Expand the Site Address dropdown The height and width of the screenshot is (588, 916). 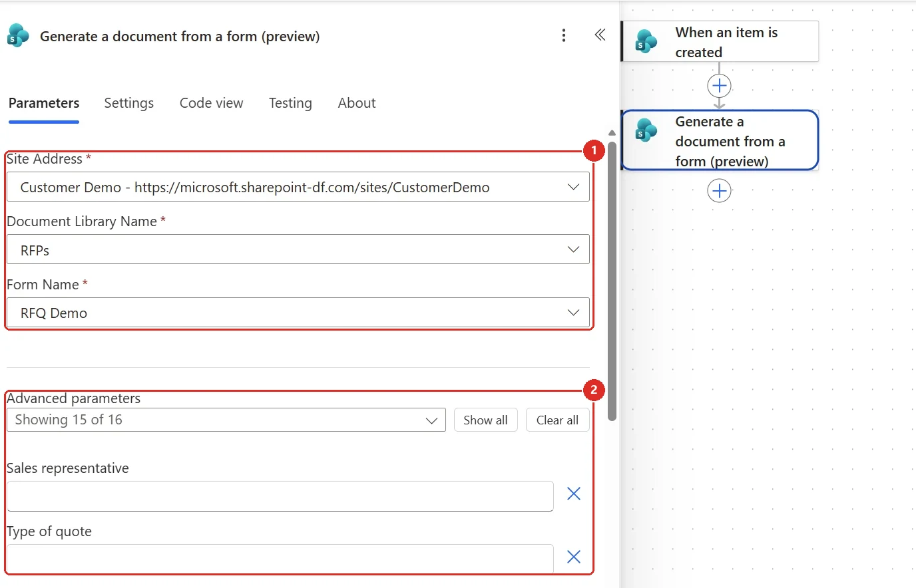click(x=298, y=187)
